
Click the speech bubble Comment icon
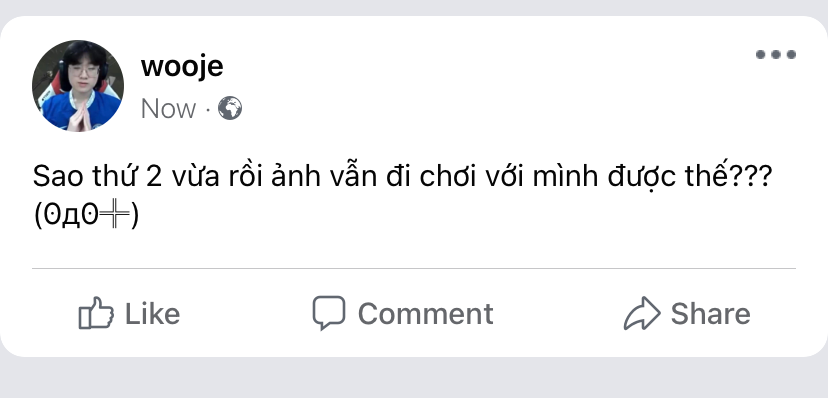click(x=328, y=312)
